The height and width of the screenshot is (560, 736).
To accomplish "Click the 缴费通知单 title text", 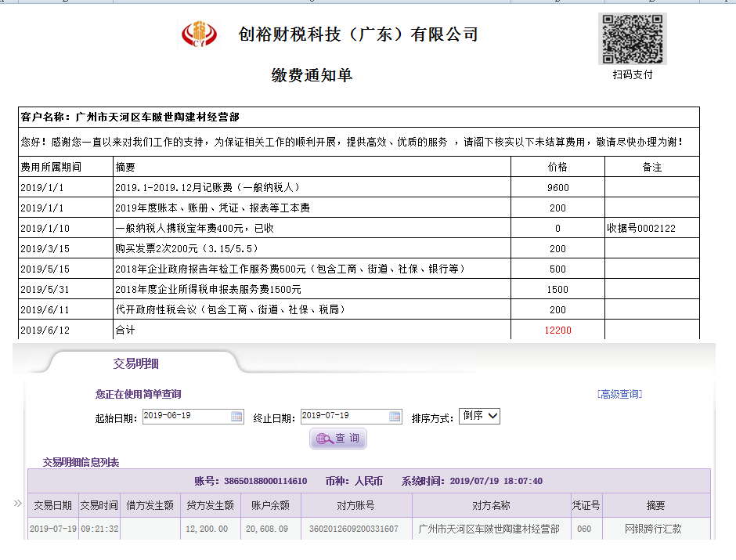I will coord(312,75).
